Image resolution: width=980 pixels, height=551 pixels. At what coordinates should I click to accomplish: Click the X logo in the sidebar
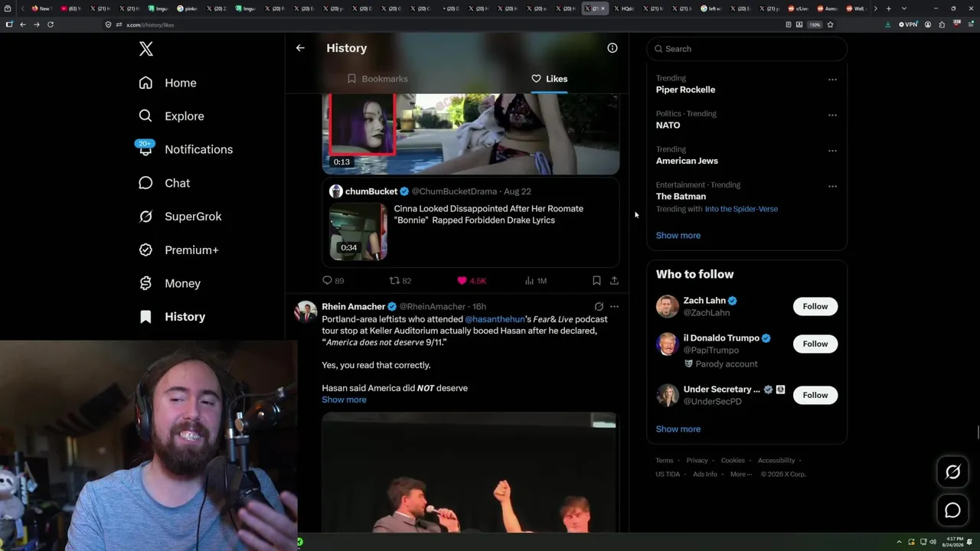[146, 49]
